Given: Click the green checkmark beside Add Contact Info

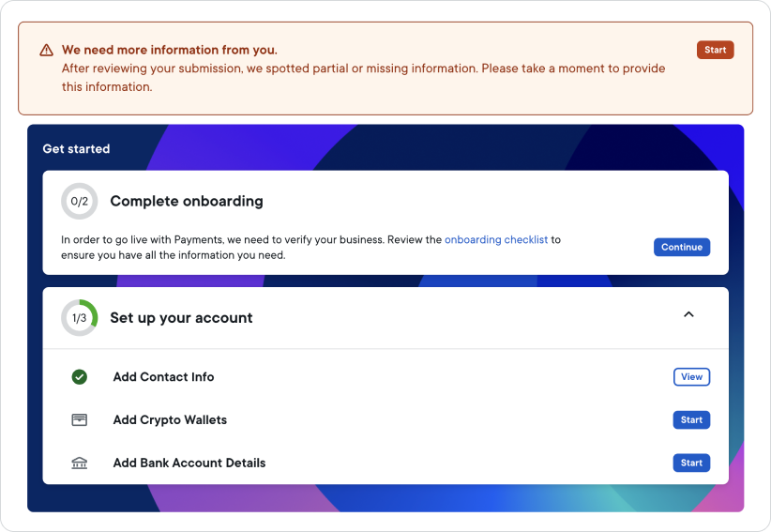Looking at the screenshot, I should [x=80, y=377].
